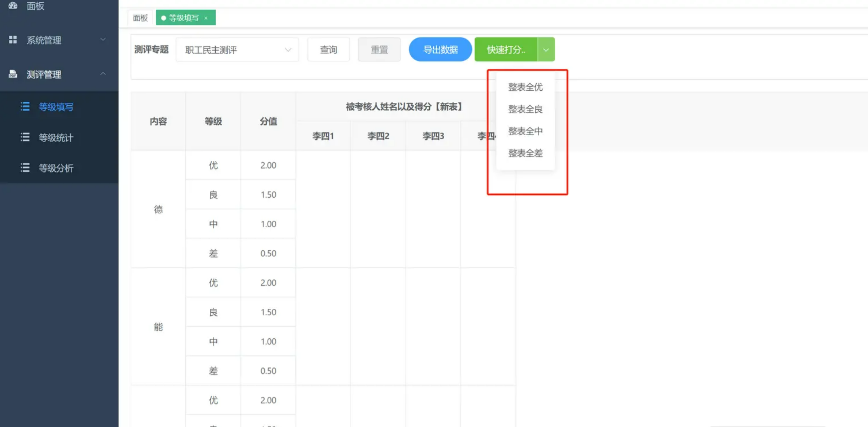Click the 导出数据 button
Image resolution: width=868 pixels, height=427 pixels.
440,49
